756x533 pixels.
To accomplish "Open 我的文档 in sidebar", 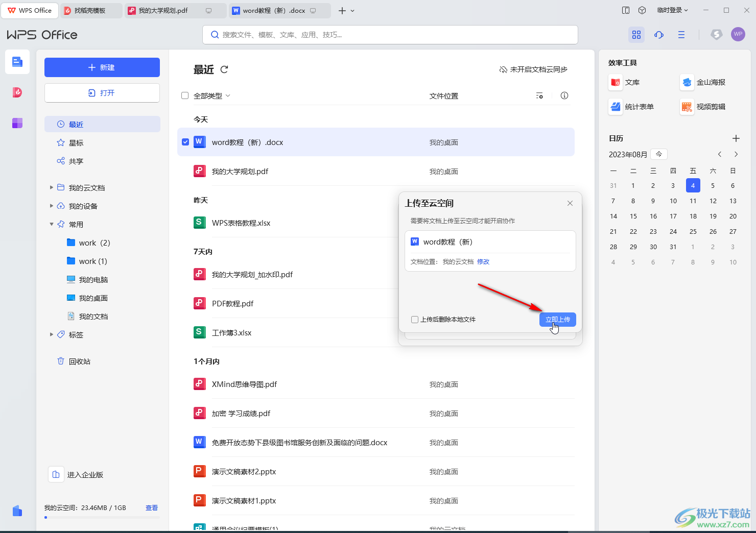I will point(87,316).
